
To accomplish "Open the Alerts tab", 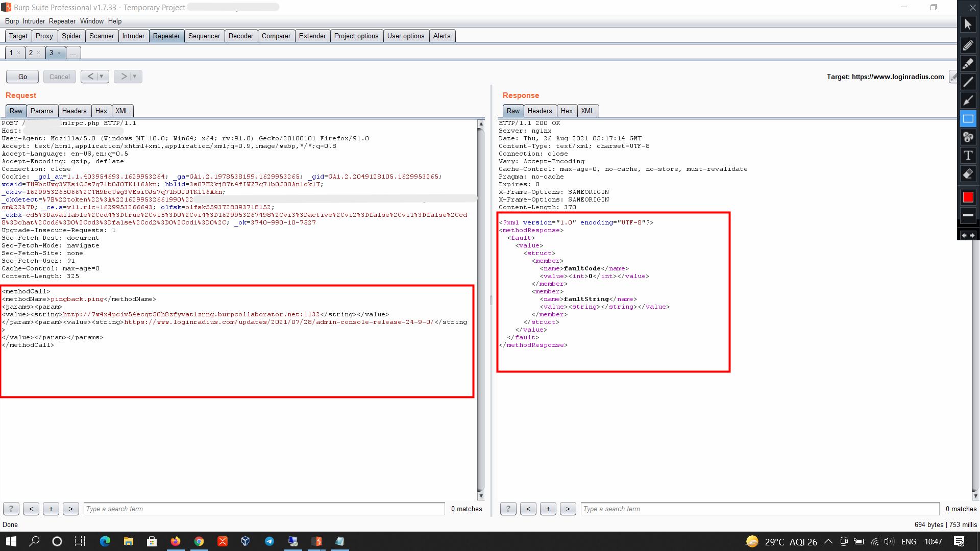I will [x=442, y=36].
